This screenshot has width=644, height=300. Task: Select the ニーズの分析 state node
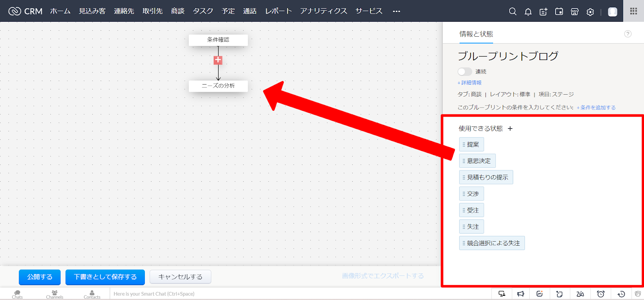click(x=218, y=86)
